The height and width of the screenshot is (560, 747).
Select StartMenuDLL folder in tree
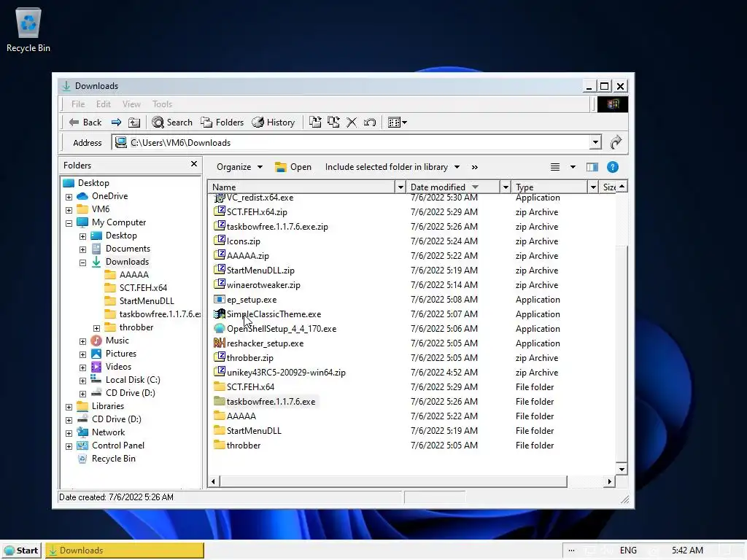[146, 301]
